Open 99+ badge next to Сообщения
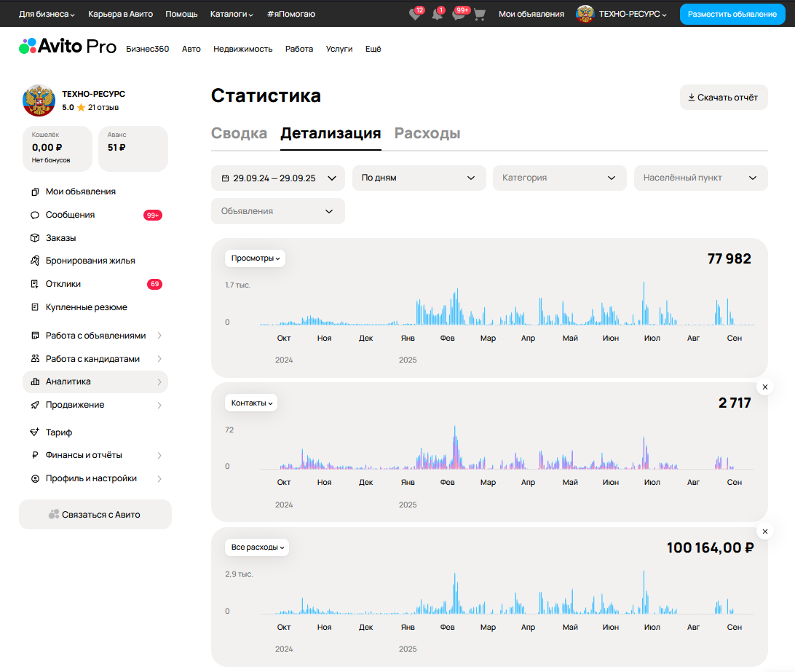 point(153,215)
